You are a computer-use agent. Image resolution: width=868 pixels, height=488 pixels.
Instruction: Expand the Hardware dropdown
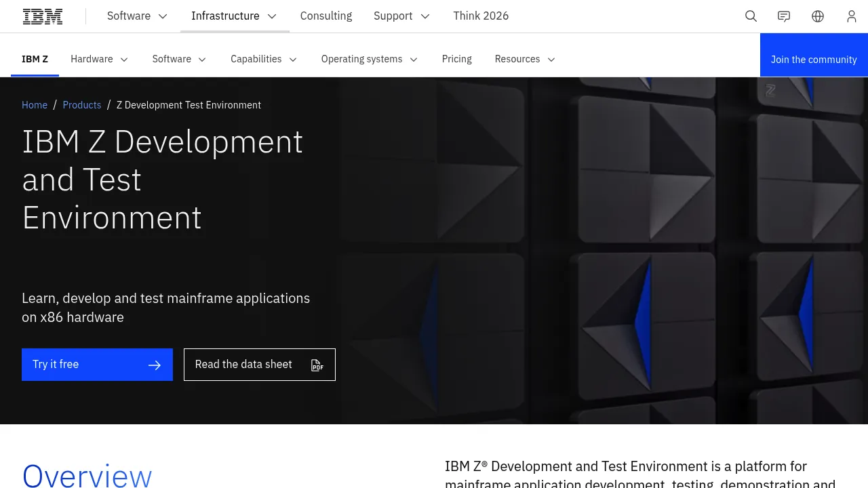pos(100,59)
